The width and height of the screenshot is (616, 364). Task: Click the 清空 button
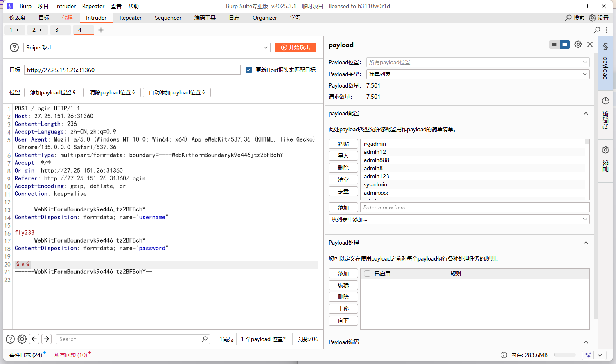(x=343, y=180)
